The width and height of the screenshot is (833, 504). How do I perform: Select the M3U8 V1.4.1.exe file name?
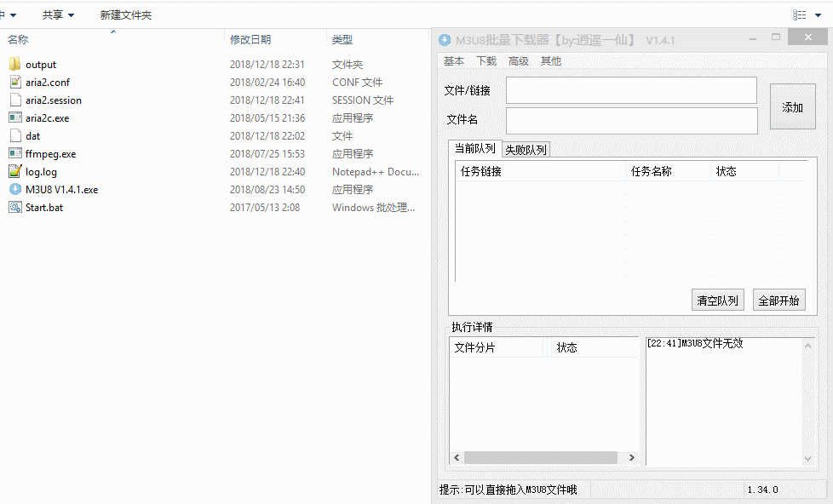pyautogui.click(x=61, y=190)
